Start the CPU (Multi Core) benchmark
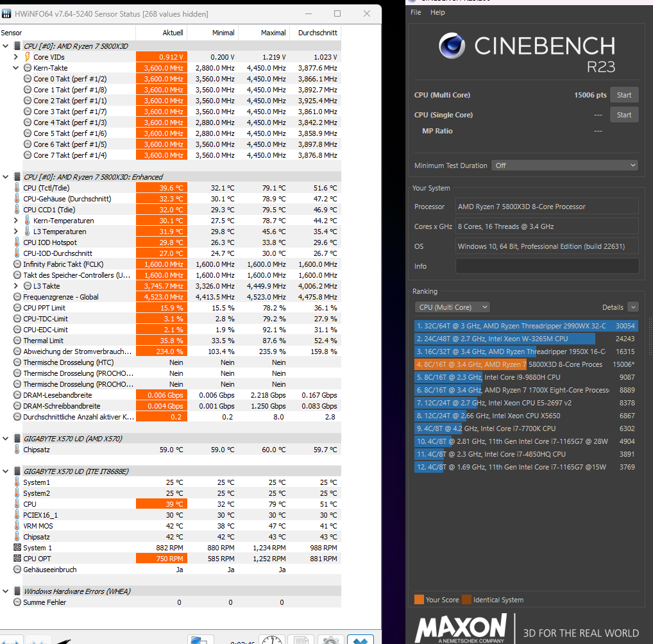 pos(624,95)
